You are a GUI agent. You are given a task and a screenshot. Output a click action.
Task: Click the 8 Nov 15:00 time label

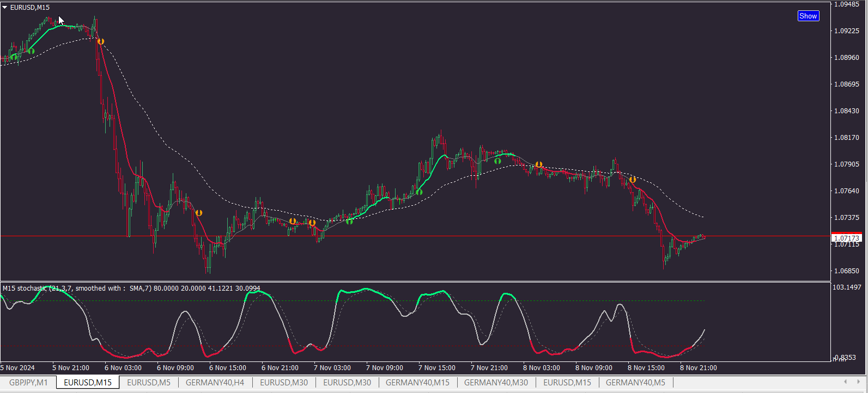point(646,368)
